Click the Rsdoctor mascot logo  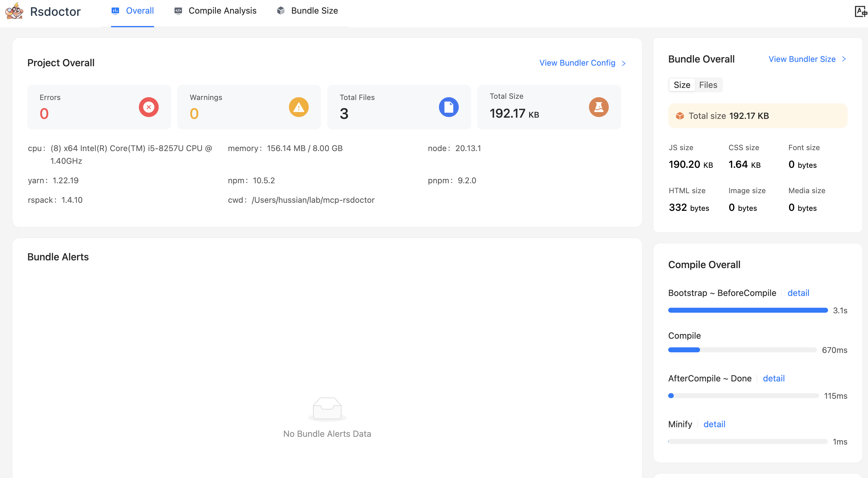click(x=14, y=11)
